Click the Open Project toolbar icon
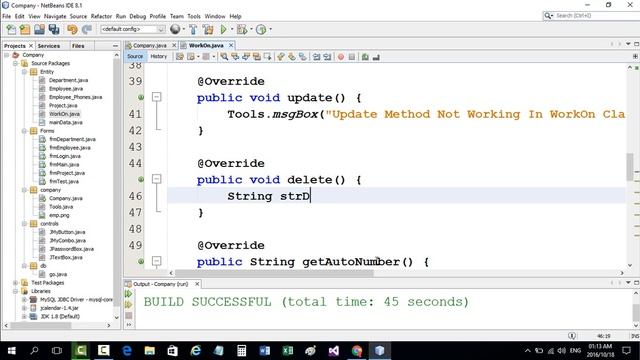 point(39,29)
